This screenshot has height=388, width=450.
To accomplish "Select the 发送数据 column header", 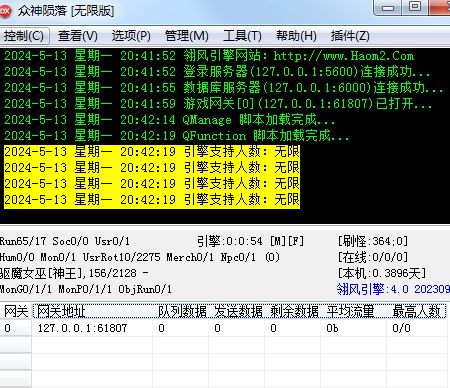I will (237, 312).
